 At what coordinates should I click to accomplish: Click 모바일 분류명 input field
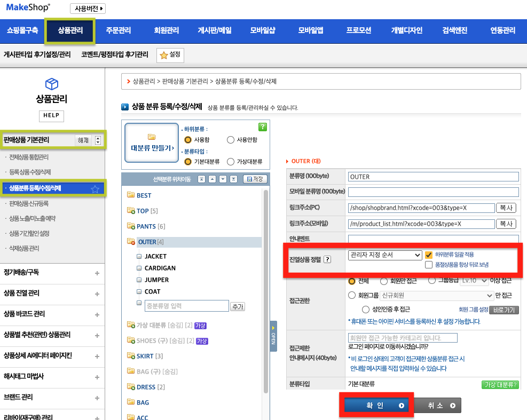point(433,192)
